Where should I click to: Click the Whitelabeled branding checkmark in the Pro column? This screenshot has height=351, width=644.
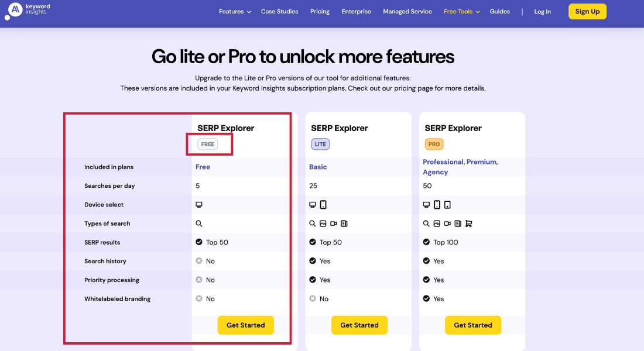click(x=426, y=298)
